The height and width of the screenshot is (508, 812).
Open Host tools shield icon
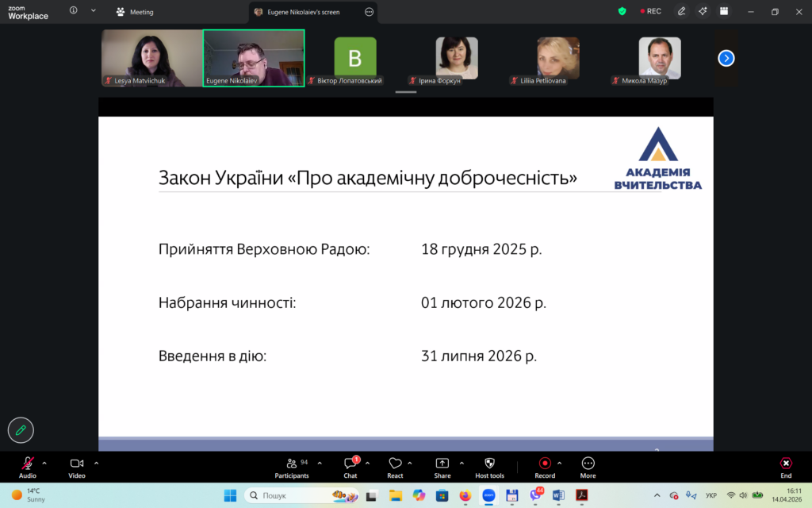click(x=489, y=464)
